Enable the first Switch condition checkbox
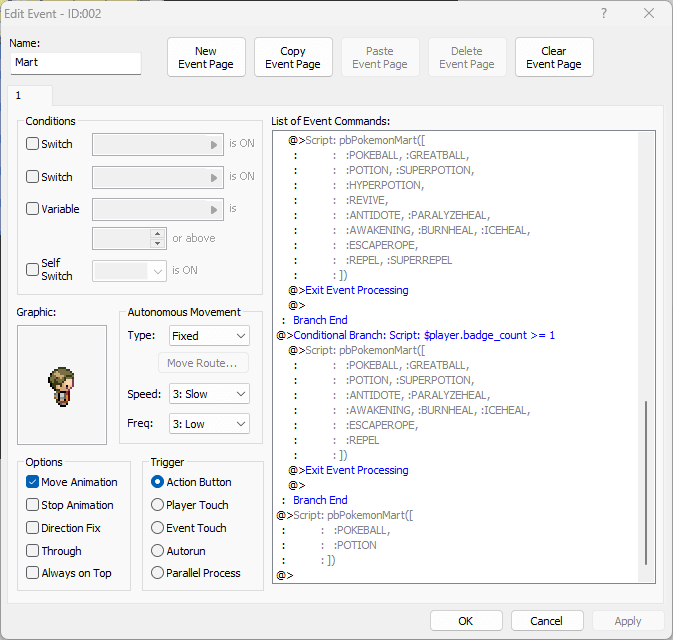673x640 pixels. point(32,143)
